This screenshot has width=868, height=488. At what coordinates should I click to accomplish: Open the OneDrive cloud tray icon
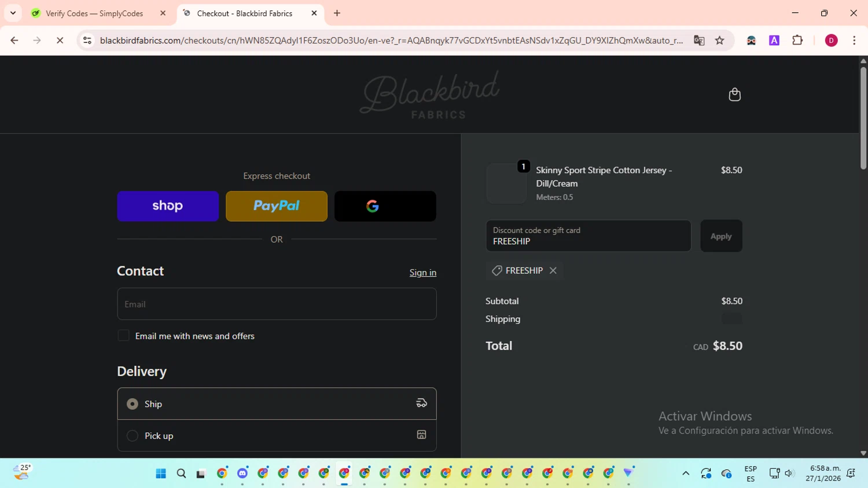[x=726, y=473]
